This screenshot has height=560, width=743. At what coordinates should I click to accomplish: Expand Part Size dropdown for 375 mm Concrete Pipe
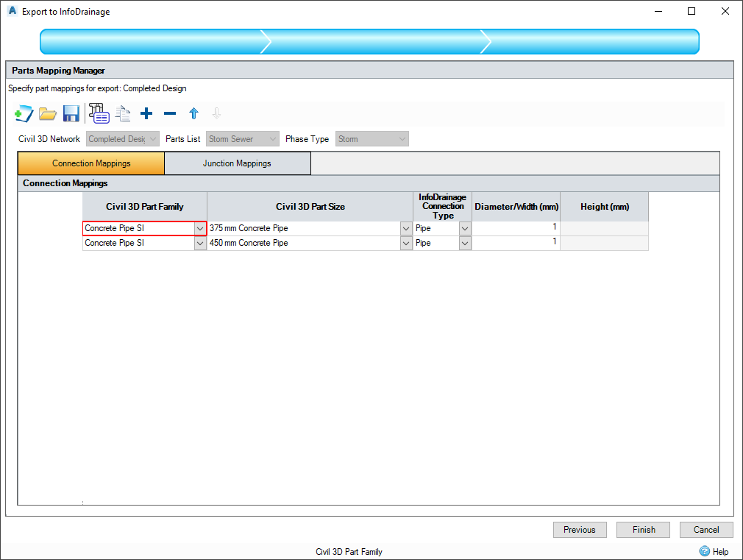(406, 229)
